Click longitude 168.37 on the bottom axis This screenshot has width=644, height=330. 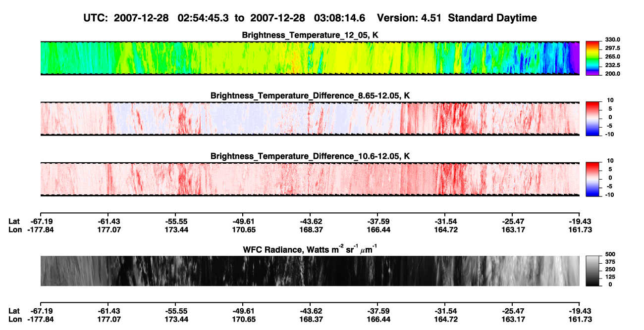click(310, 319)
